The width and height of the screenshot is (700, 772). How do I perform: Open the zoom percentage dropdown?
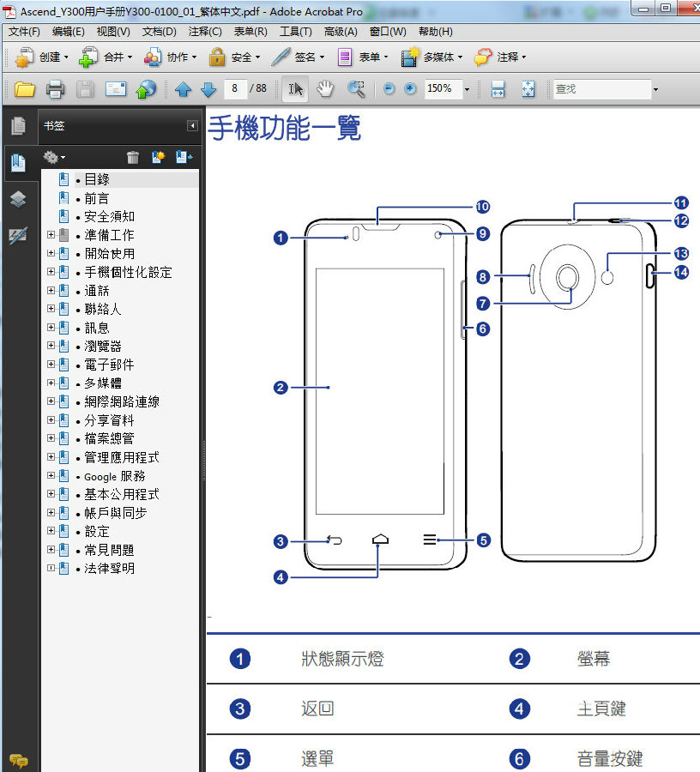pos(467,89)
